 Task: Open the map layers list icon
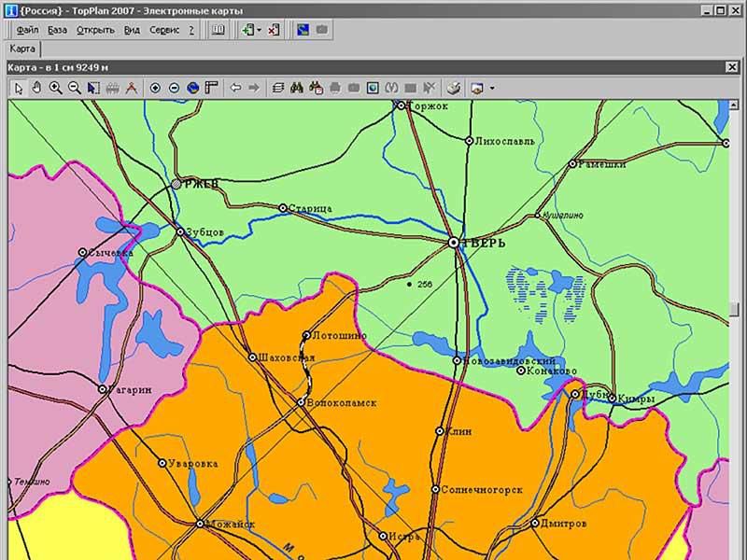tap(277, 88)
